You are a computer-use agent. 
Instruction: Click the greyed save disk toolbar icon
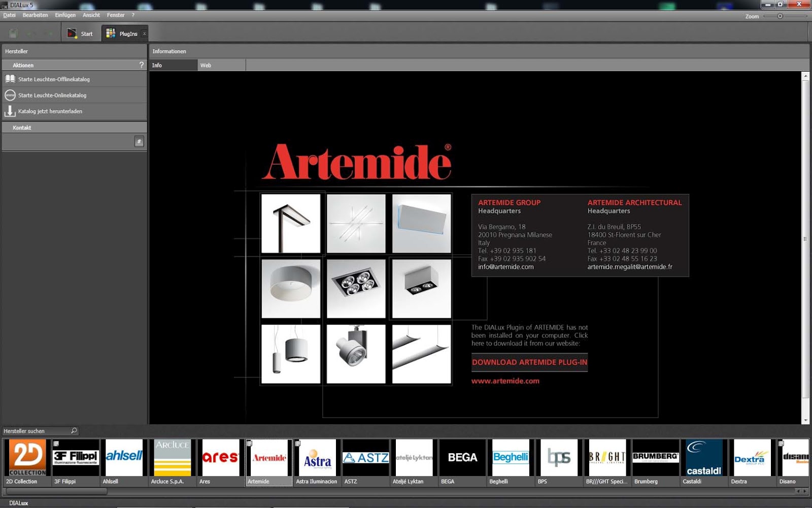(x=14, y=34)
